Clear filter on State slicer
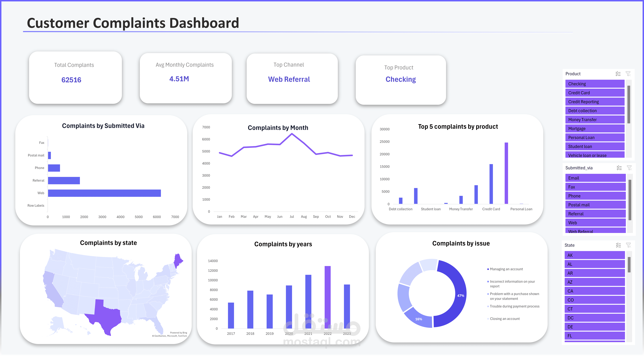 628,245
